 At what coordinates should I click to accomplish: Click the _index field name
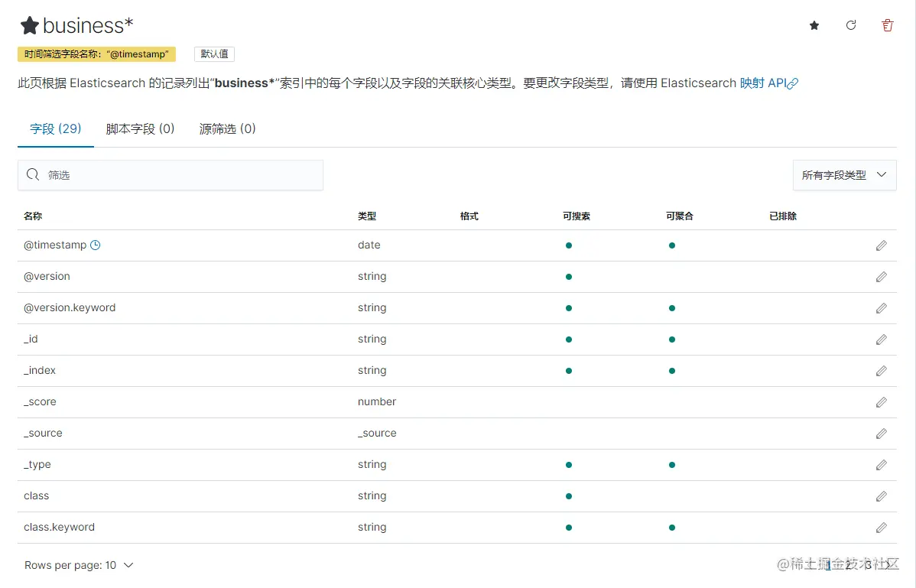point(40,371)
